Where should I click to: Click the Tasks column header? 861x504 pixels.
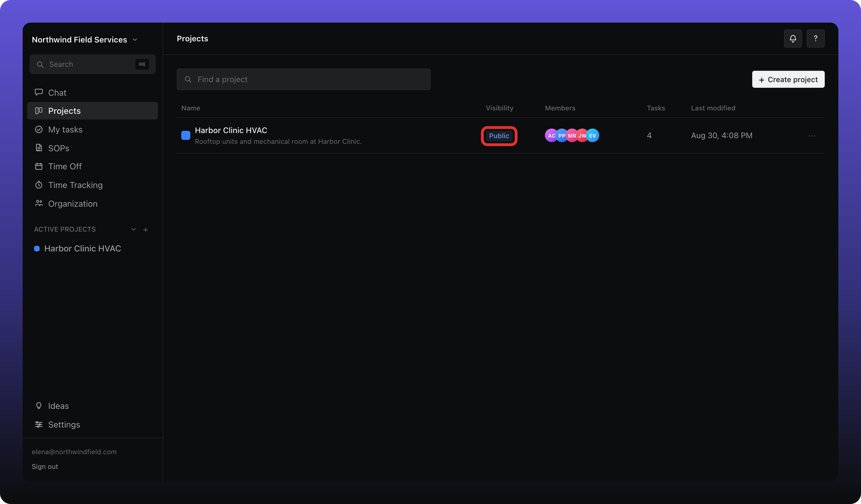[x=656, y=108]
